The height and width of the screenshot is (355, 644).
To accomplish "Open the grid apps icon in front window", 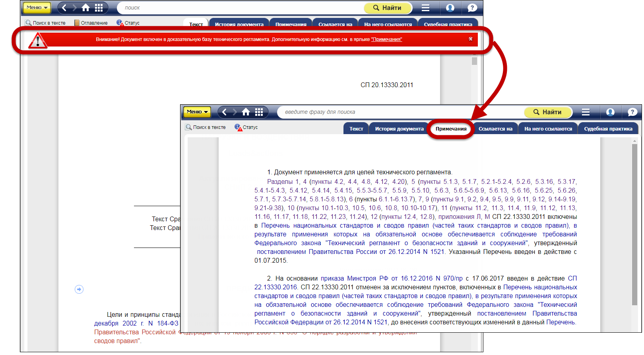I will tap(259, 112).
